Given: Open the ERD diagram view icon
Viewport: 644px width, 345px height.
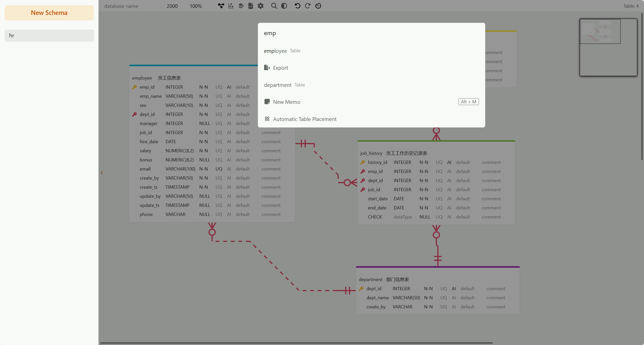Looking at the screenshot, I should (221, 6).
